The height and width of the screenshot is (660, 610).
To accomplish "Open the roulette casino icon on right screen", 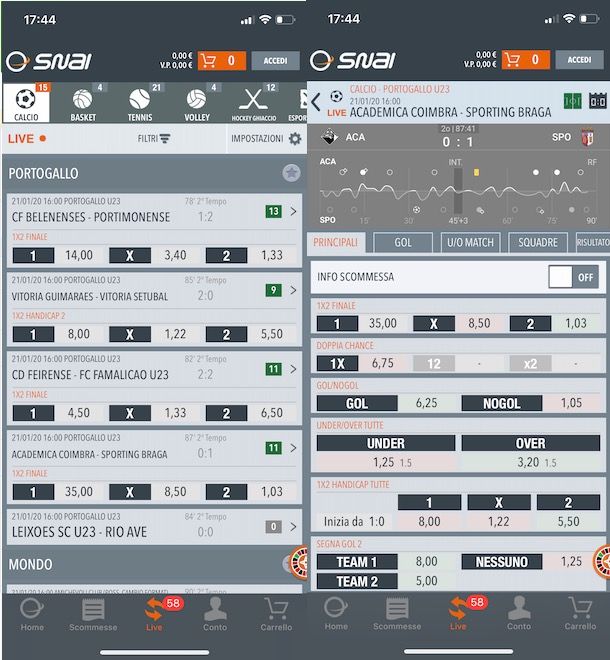I will (x=602, y=562).
